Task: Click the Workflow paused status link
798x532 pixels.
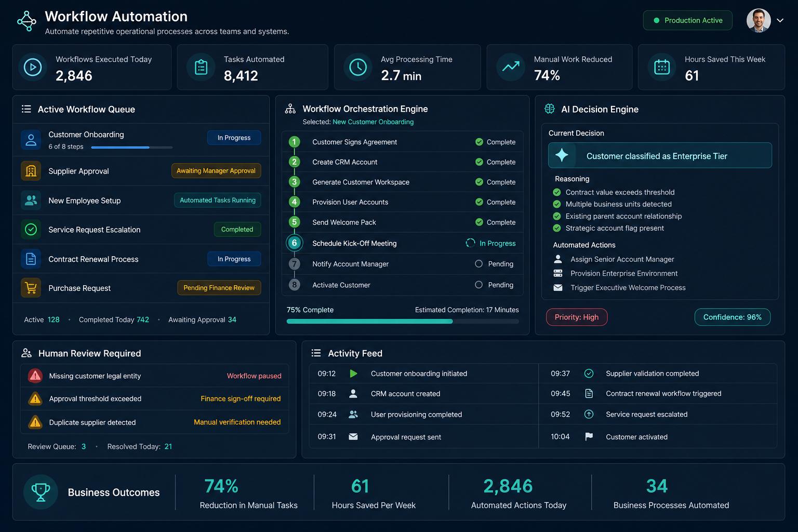Action: [x=254, y=376]
